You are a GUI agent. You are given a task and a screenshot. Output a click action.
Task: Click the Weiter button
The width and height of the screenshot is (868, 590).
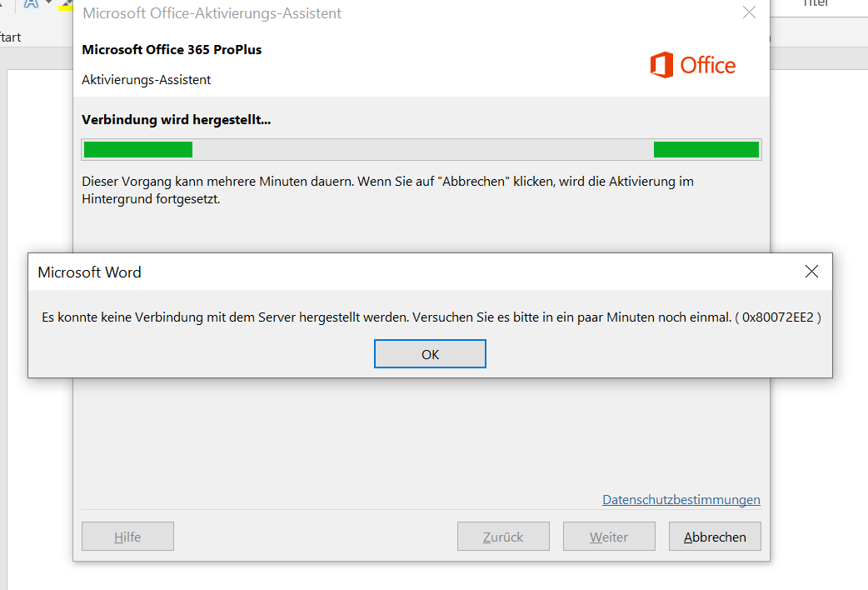(609, 537)
